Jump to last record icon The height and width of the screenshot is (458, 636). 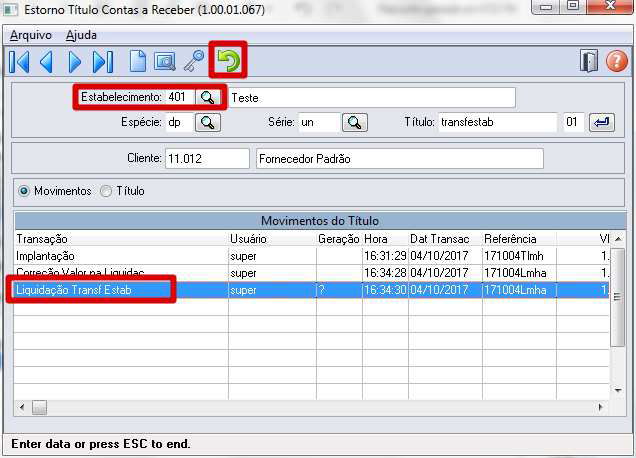103,62
